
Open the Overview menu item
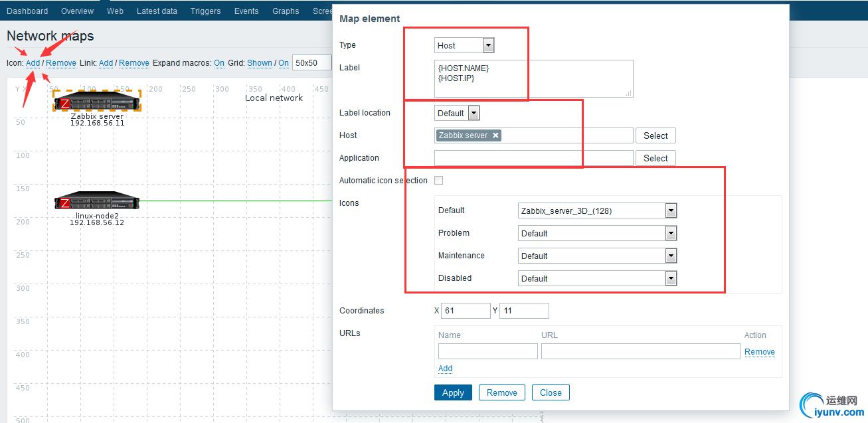click(x=77, y=11)
